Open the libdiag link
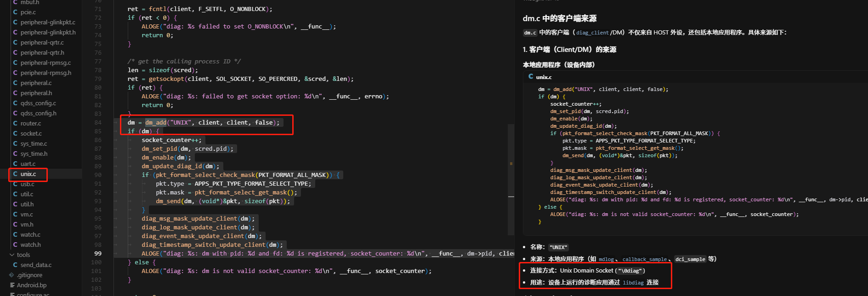The height and width of the screenshot is (296, 868). pyautogui.click(x=633, y=283)
